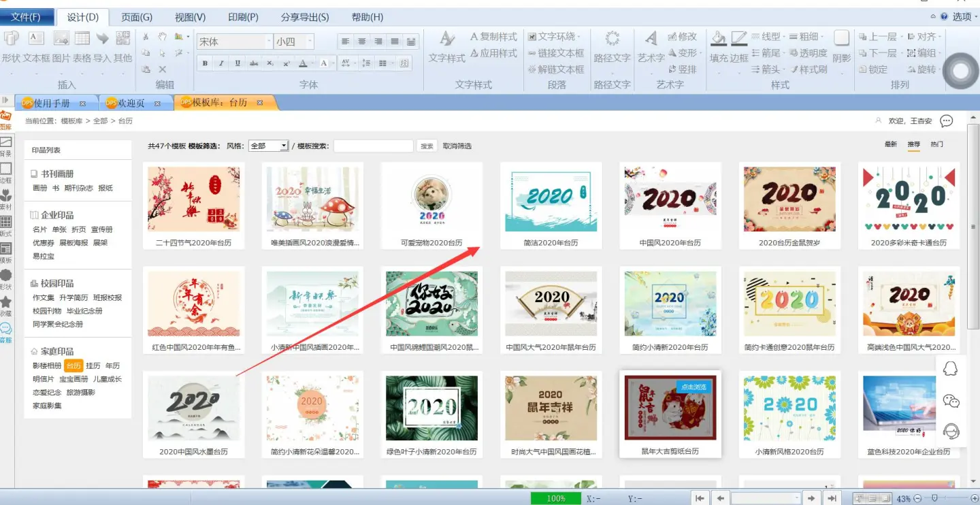
Task: Open the 风格 style filter dropdown
Action: pos(268,146)
